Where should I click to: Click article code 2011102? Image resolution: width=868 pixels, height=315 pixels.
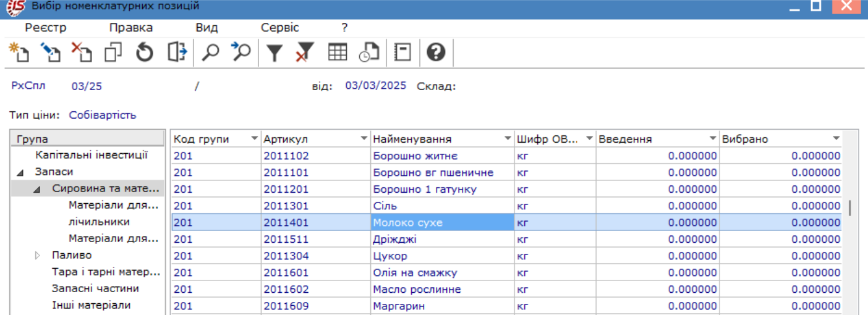coord(286,156)
